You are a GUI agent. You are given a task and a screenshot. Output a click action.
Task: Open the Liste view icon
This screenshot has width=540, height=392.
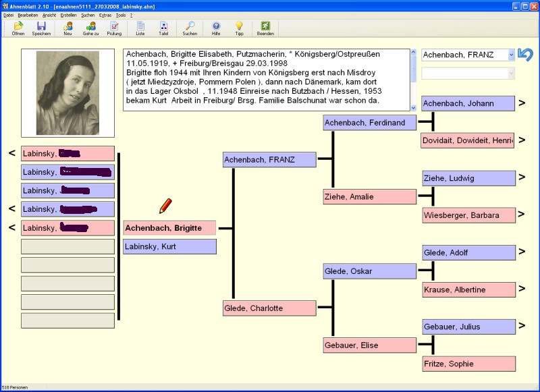(140, 26)
